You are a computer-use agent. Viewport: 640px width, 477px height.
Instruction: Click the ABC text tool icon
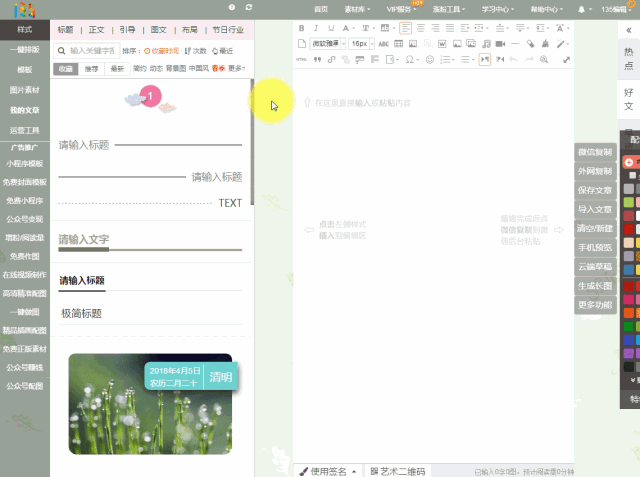click(x=384, y=44)
